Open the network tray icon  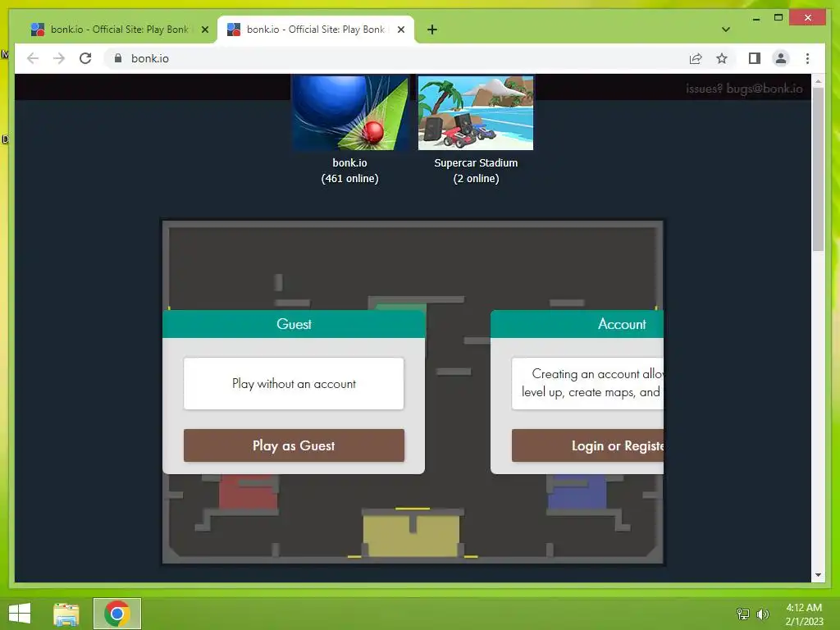point(743,614)
